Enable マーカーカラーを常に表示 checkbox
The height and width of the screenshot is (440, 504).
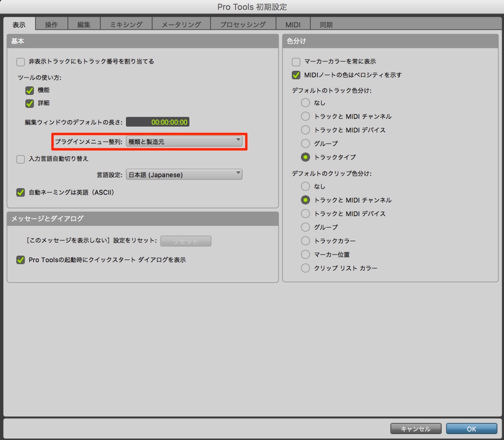296,62
